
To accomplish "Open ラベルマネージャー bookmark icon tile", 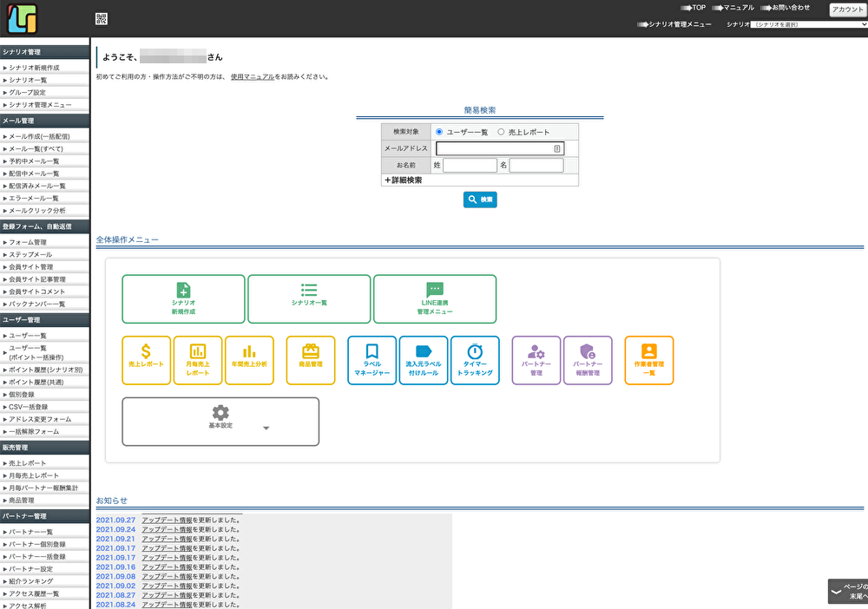I will pos(372,360).
